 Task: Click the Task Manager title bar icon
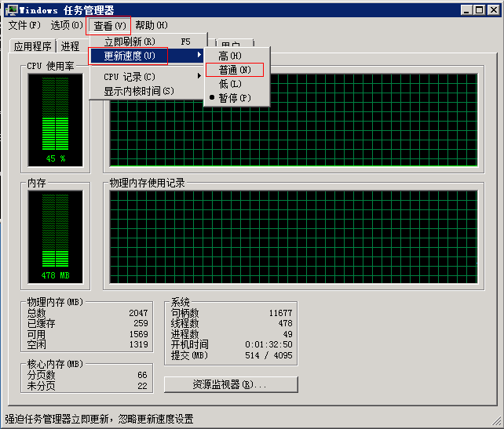click(x=10, y=9)
